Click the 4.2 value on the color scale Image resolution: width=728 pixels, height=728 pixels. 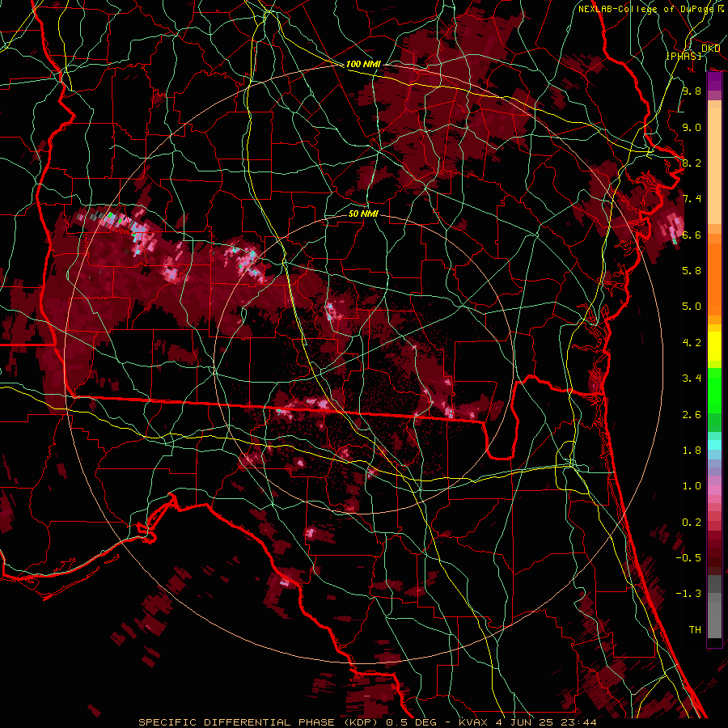692,343
